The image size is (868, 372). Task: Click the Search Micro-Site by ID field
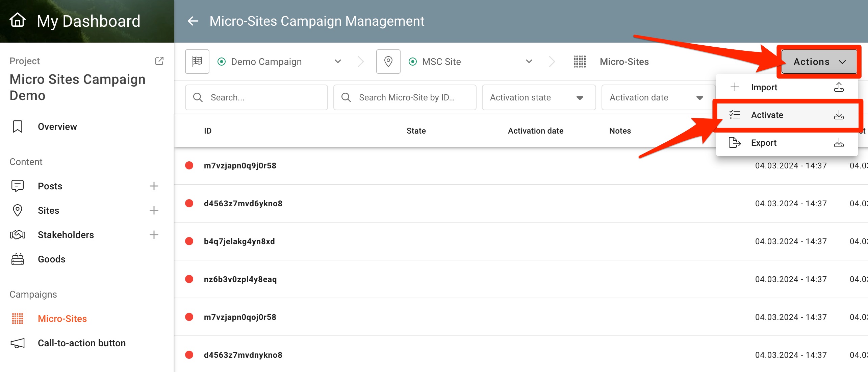click(x=405, y=97)
